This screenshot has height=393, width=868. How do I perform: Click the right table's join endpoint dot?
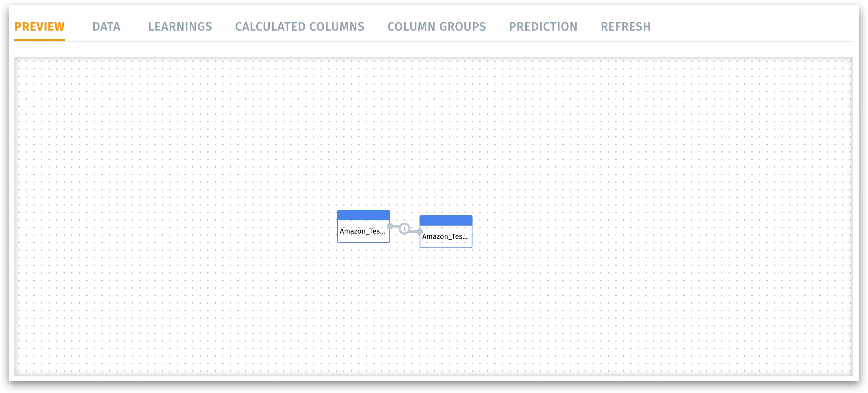pos(419,231)
